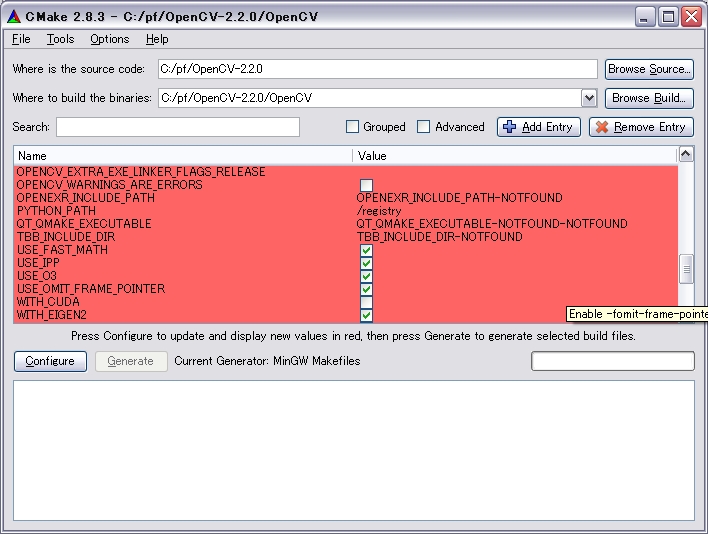Select the USE_FAST_MATH entry name

62,250
